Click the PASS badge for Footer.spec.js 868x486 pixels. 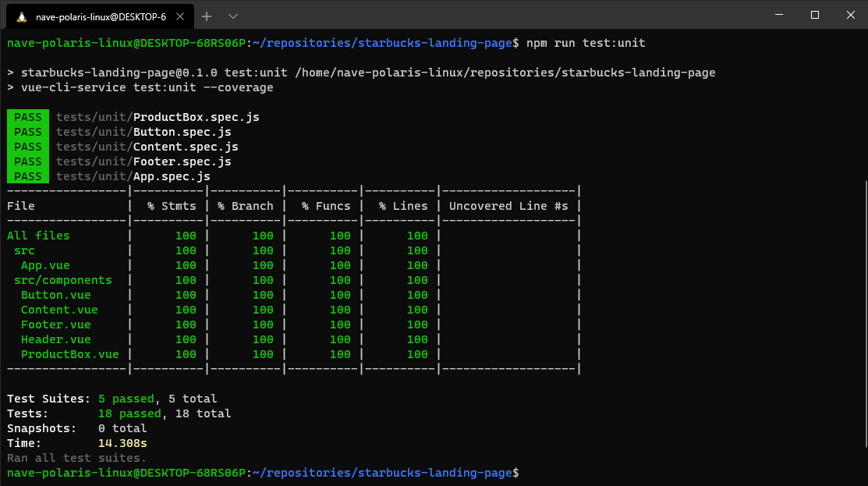coord(27,161)
